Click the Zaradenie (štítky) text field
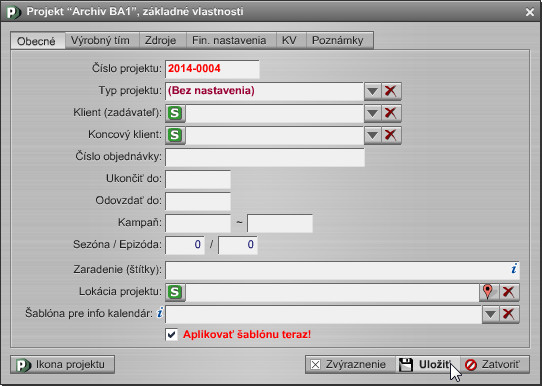Viewport: 542px width, 386px height. pos(342,270)
